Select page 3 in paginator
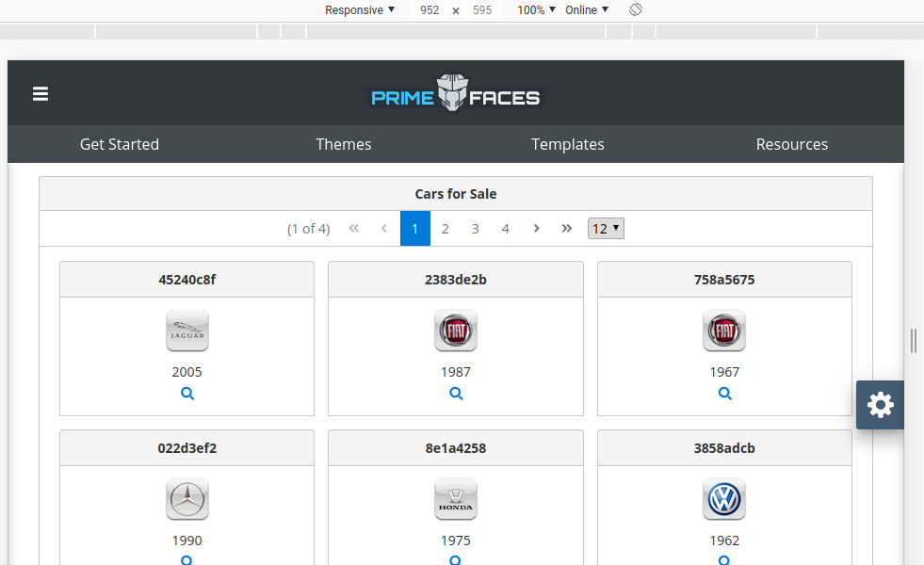 [475, 229]
